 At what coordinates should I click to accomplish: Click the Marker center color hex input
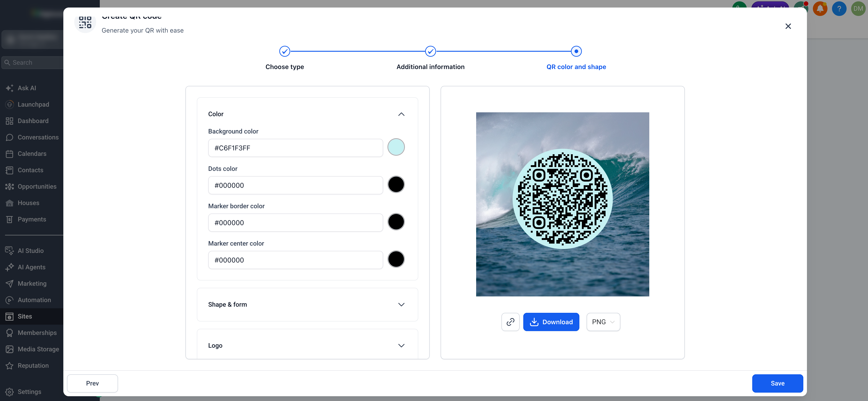click(x=295, y=260)
